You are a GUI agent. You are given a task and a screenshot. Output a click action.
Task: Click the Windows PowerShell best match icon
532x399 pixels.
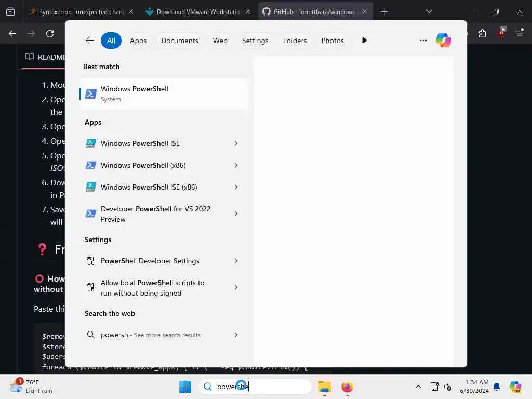[90, 94]
